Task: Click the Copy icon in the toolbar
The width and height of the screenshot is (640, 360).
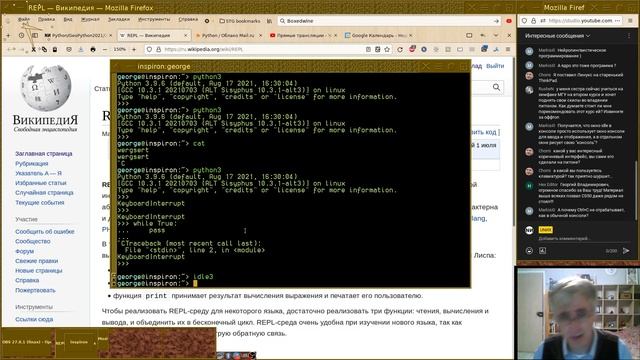Action: [x=44, y=49]
